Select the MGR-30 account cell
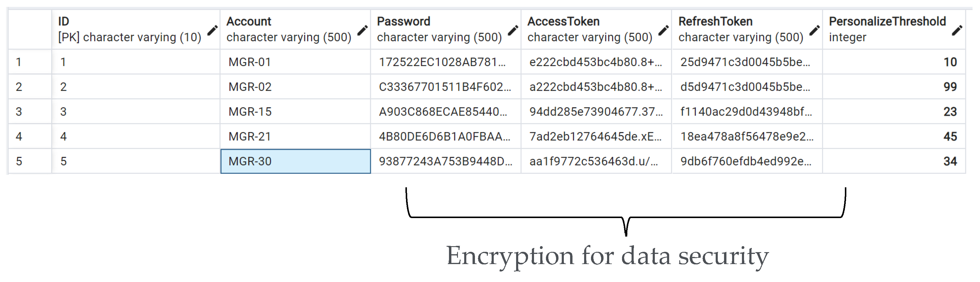The image size is (980, 282). pos(295,161)
